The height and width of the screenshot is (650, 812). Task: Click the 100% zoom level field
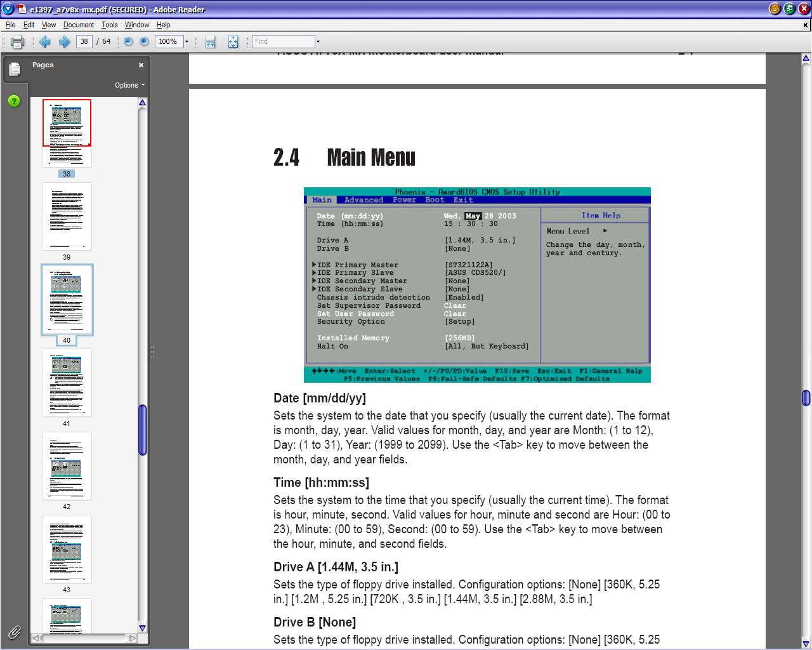coord(169,41)
